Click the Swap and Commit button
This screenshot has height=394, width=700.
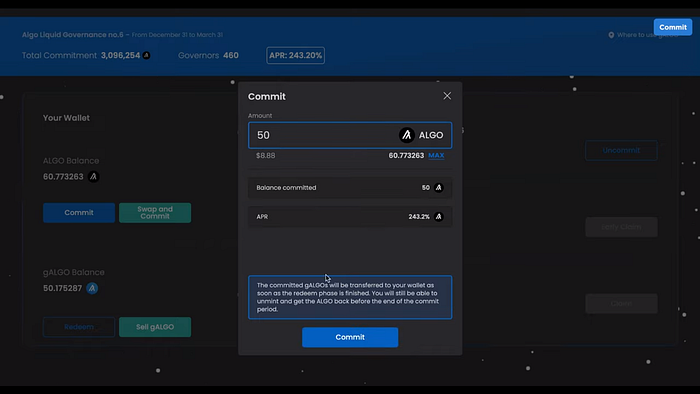(x=155, y=213)
